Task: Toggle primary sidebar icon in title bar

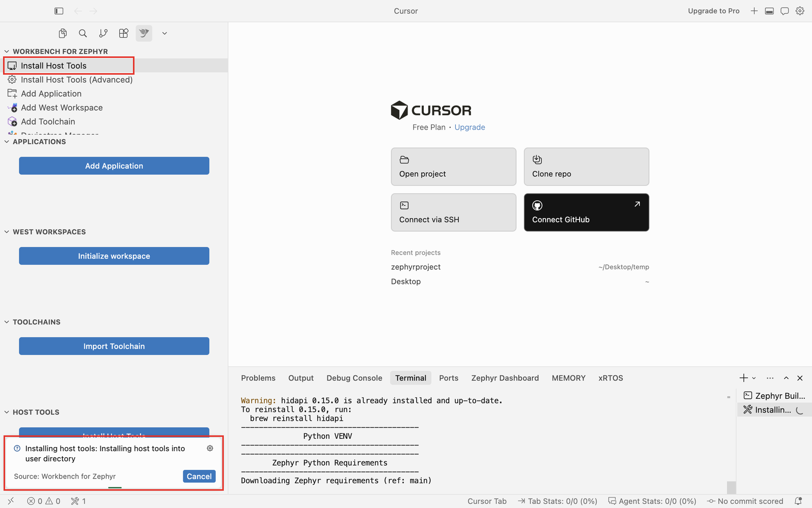Action: (x=59, y=11)
